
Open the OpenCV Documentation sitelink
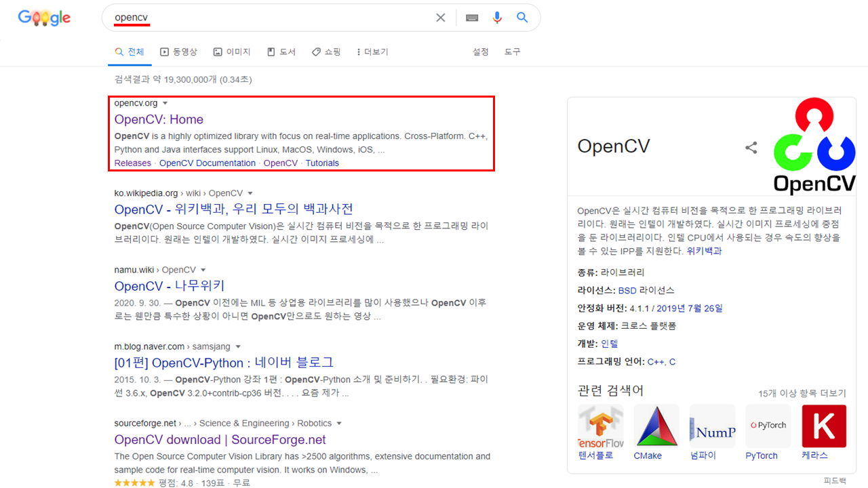coord(208,163)
